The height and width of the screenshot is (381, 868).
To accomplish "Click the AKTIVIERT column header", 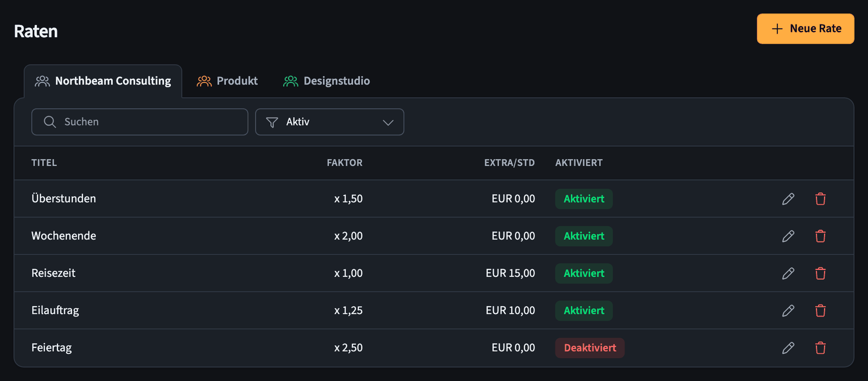I will coord(579,163).
